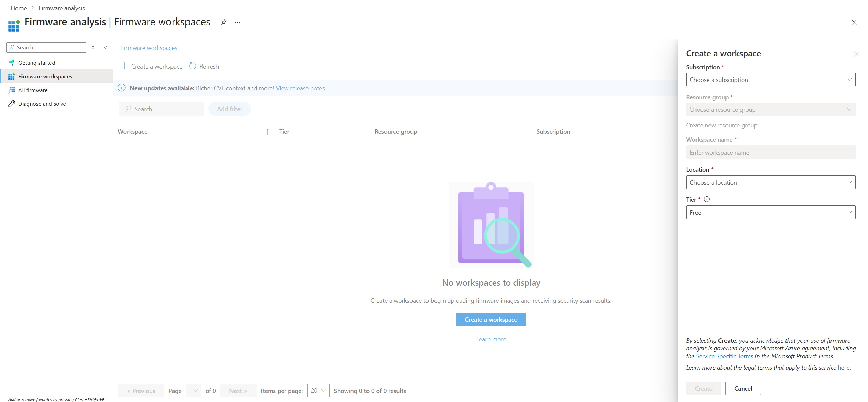Close the Create a workspace panel

[856, 54]
